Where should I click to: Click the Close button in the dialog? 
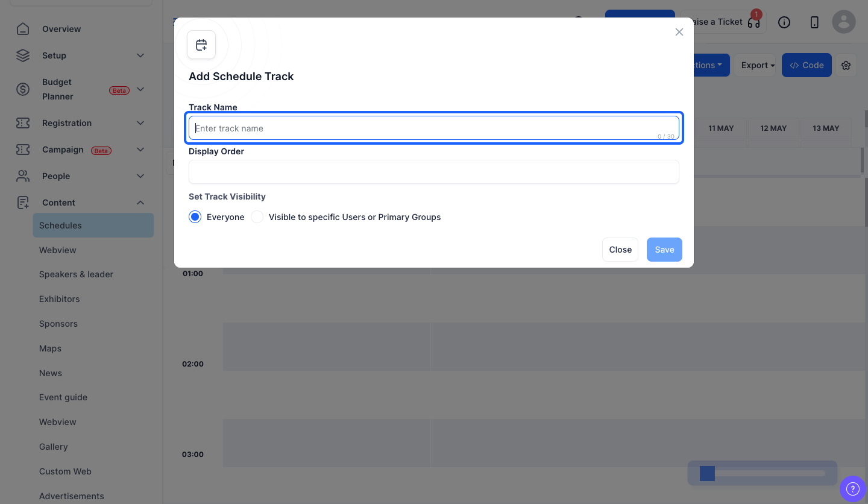pos(620,250)
